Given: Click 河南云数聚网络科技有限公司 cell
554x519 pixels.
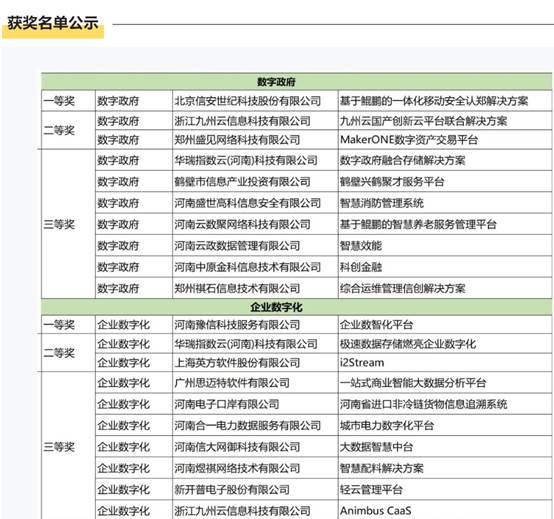Looking at the screenshot, I should coord(255,224).
